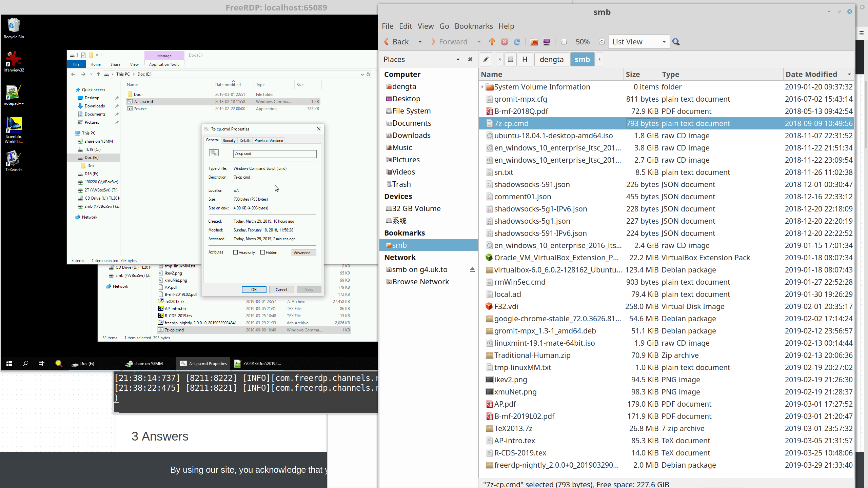Image resolution: width=868 pixels, height=488 pixels.
Task: Select the 7z-cp.cmd Properties taskbar item
Action: [203, 363]
